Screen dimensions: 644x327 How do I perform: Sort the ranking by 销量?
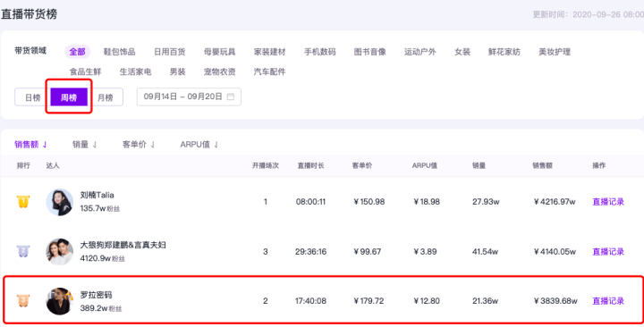pyautogui.click(x=84, y=145)
